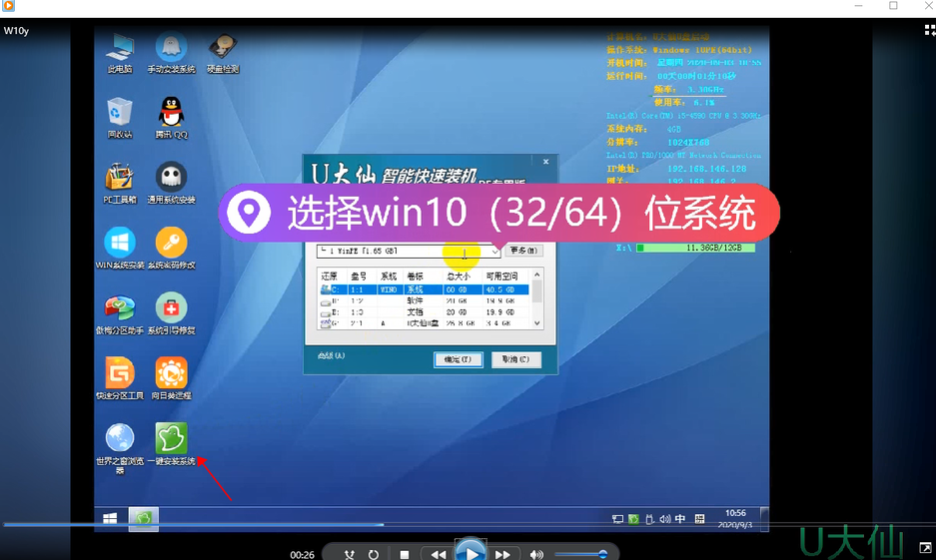This screenshot has height=560, width=936.
Task: Adjust the player volume slider
Action: (580, 555)
